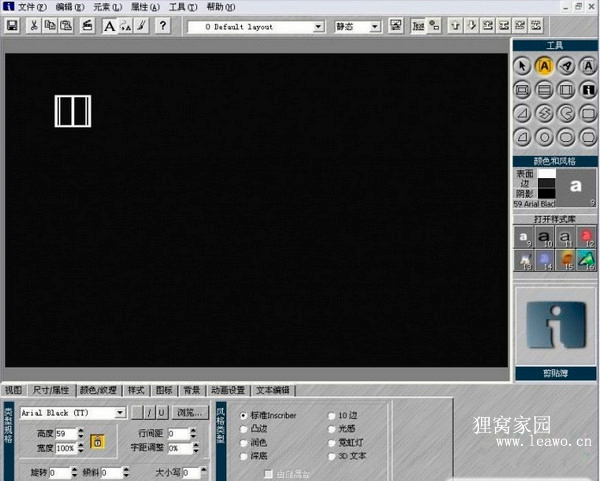The image size is (600, 481).
Task: Click the question mark help icon
Action: (x=163, y=25)
